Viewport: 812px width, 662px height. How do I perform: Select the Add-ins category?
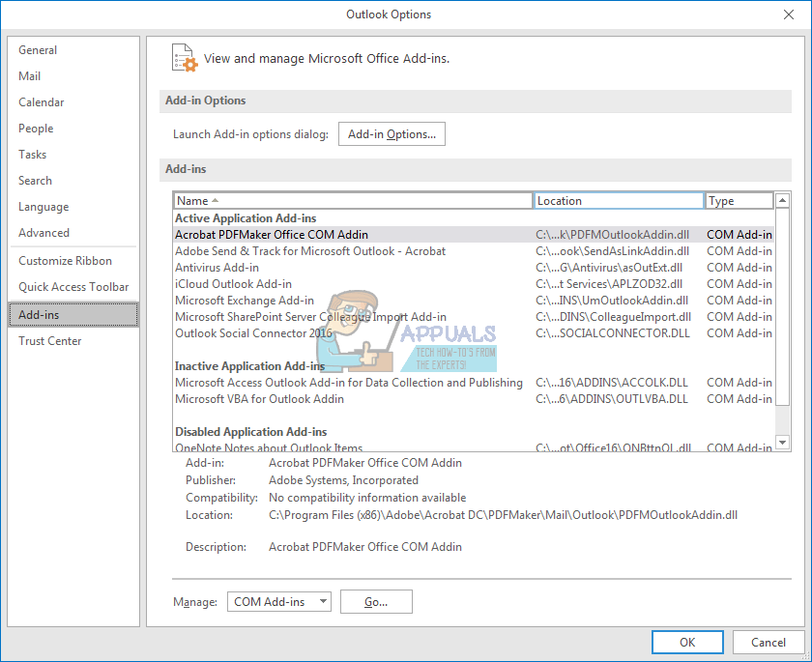(73, 315)
